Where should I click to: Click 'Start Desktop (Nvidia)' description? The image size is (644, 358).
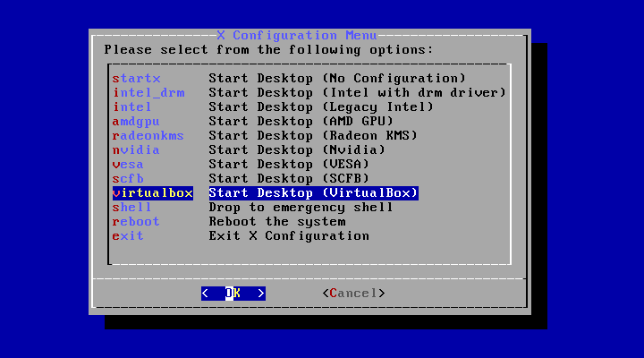(x=297, y=150)
